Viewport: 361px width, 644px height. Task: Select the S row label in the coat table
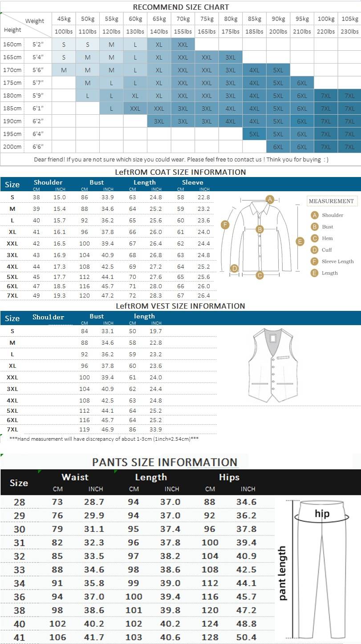[x=12, y=197]
